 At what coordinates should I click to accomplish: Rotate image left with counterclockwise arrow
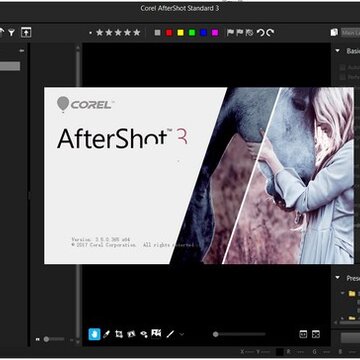click(x=260, y=33)
